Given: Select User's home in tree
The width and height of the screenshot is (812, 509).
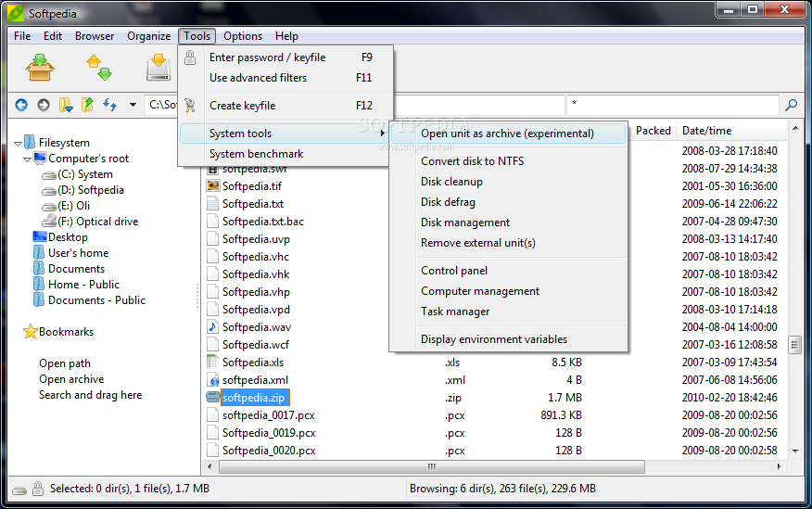Looking at the screenshot, I should tap(78, 253).
